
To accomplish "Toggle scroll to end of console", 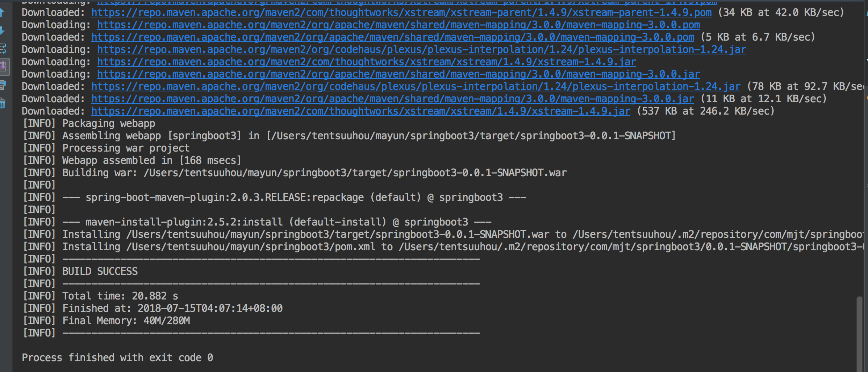I will coord(4,67).
